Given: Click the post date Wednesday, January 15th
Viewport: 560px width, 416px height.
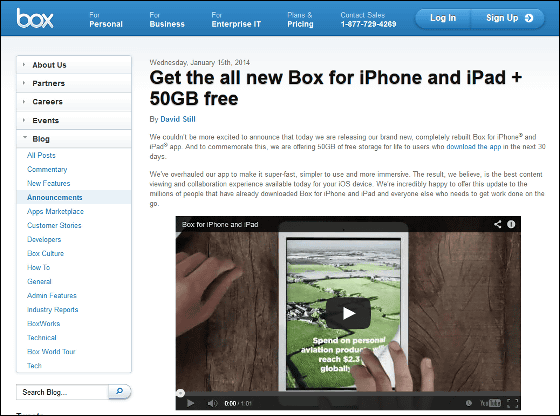Looking at the screenshot, I should (x=199, y=62).
